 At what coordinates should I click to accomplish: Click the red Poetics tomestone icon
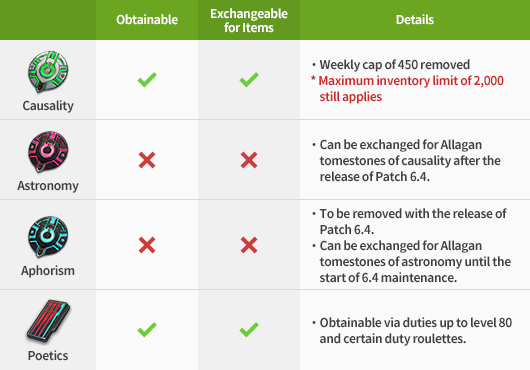tap(48, 321)
